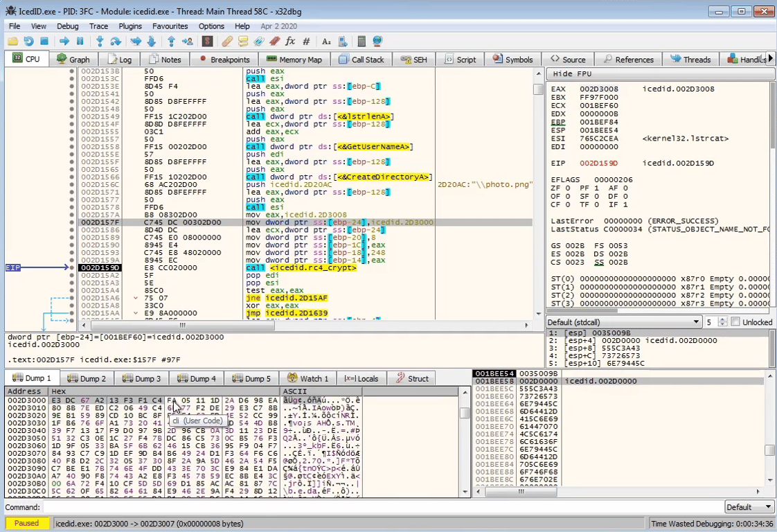Toggle the breakpoint dot at address 002D159D
Screen dimensions: 777x532
tap(72, 267)
